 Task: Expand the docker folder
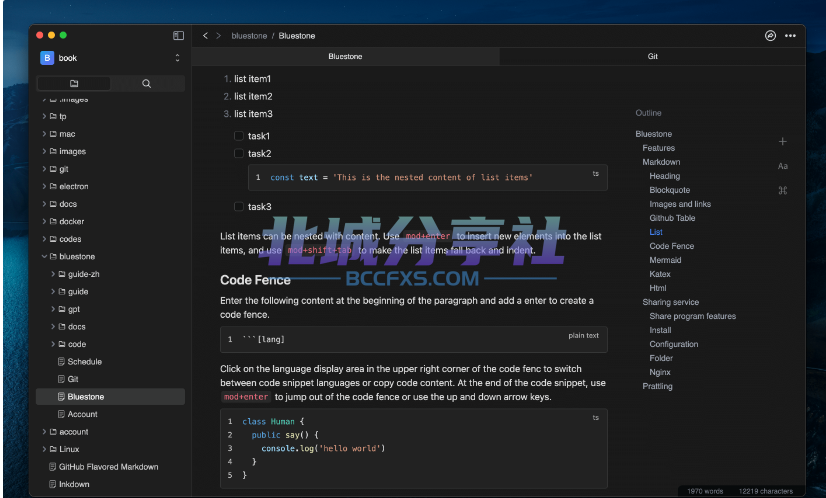(44, 221)
